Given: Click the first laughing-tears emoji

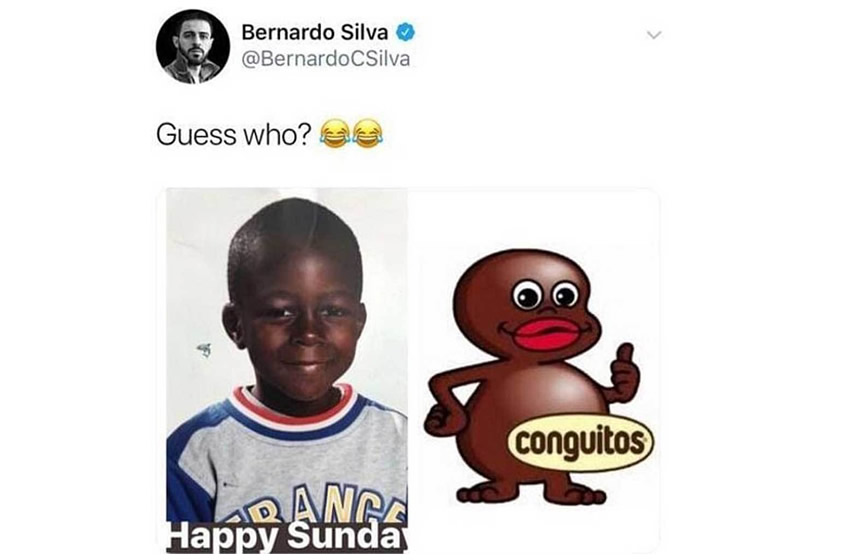Looking at the screenshot, I should click(334, 133).
